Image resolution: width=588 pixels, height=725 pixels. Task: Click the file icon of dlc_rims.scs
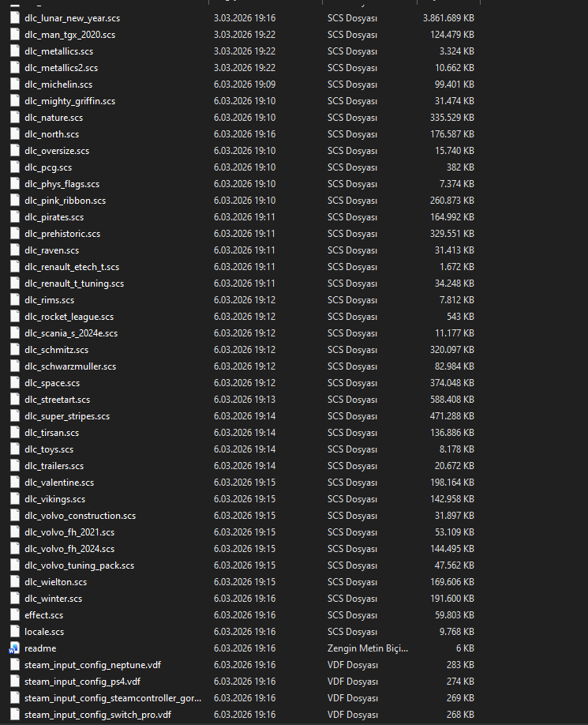point(15,300)
